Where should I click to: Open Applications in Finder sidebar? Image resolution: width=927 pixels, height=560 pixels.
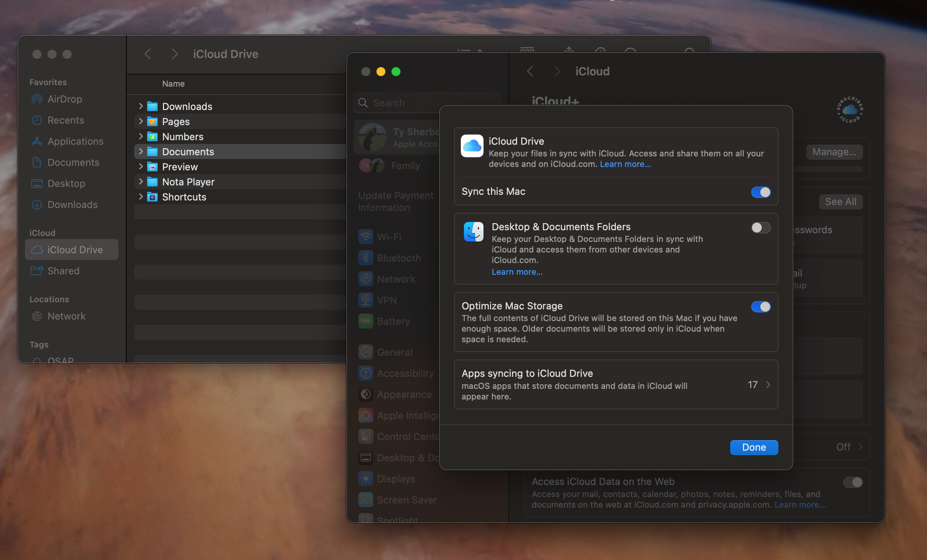coord(72,141)
